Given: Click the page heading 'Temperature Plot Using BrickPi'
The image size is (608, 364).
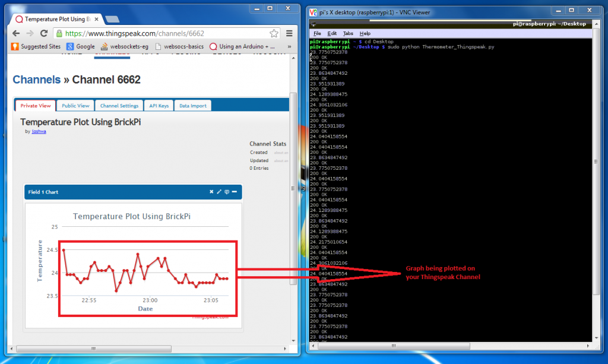Looking at the screenshot, I should coord(80,122).
